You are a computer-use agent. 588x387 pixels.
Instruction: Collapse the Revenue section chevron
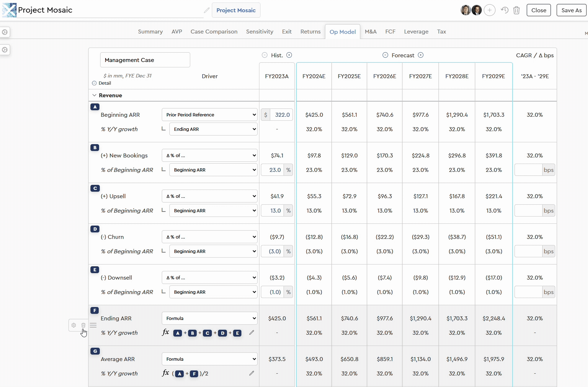[94, 95]
